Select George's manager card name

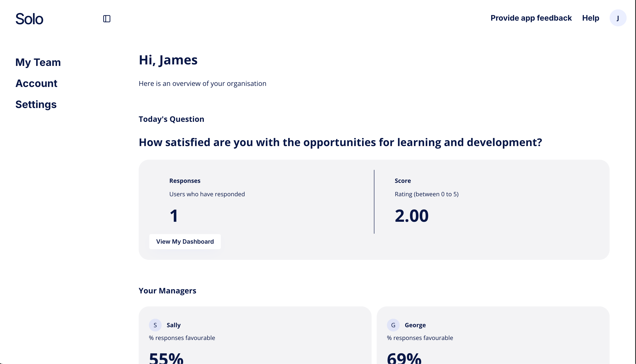(415, 325)
